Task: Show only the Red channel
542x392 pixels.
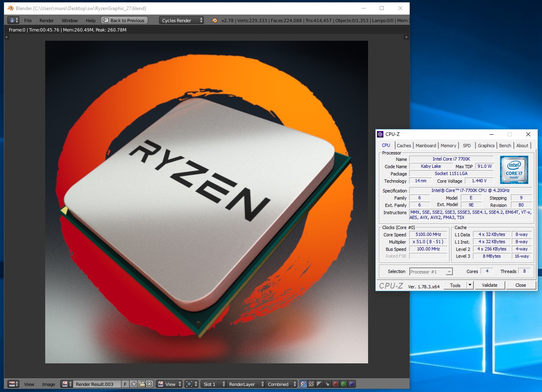Action: click(x=335, y=384)
